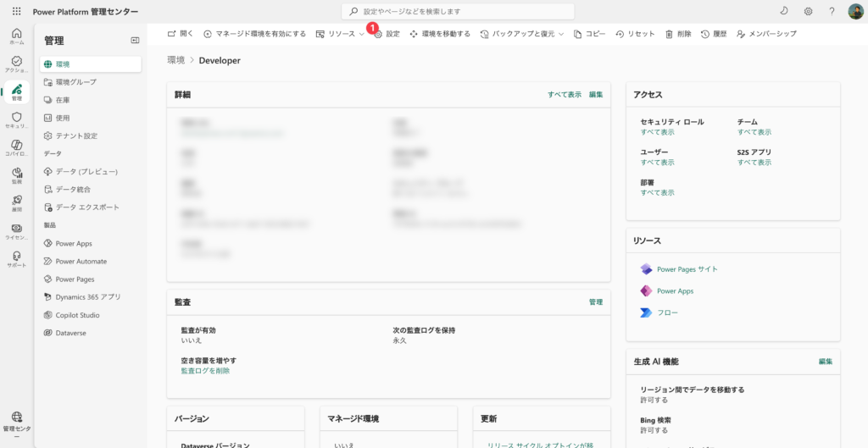
Task: Click 監査ログを削除 link
Action: point(205,371)
